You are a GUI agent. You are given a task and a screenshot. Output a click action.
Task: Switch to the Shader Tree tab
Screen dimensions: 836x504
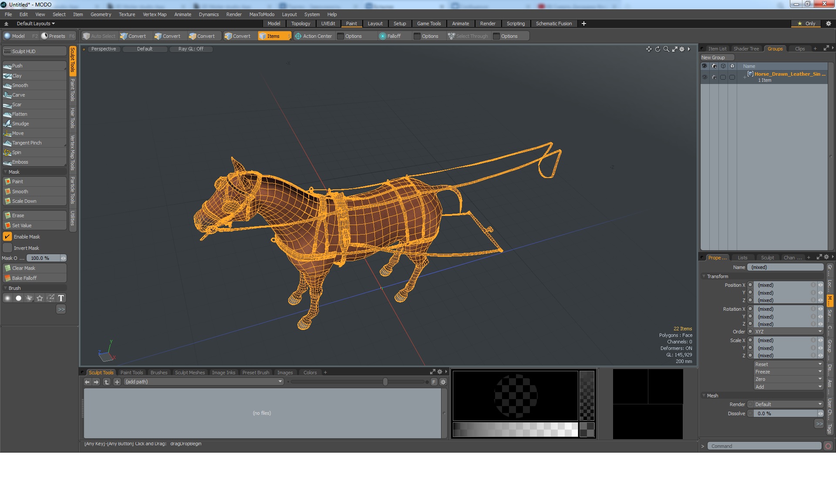(746, 49)
